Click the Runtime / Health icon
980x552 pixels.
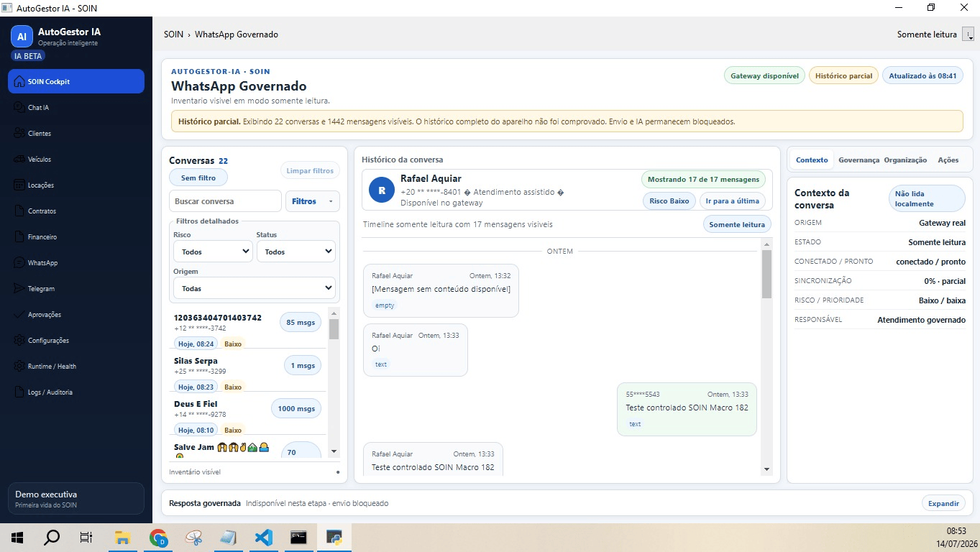[x=20, y=366]
